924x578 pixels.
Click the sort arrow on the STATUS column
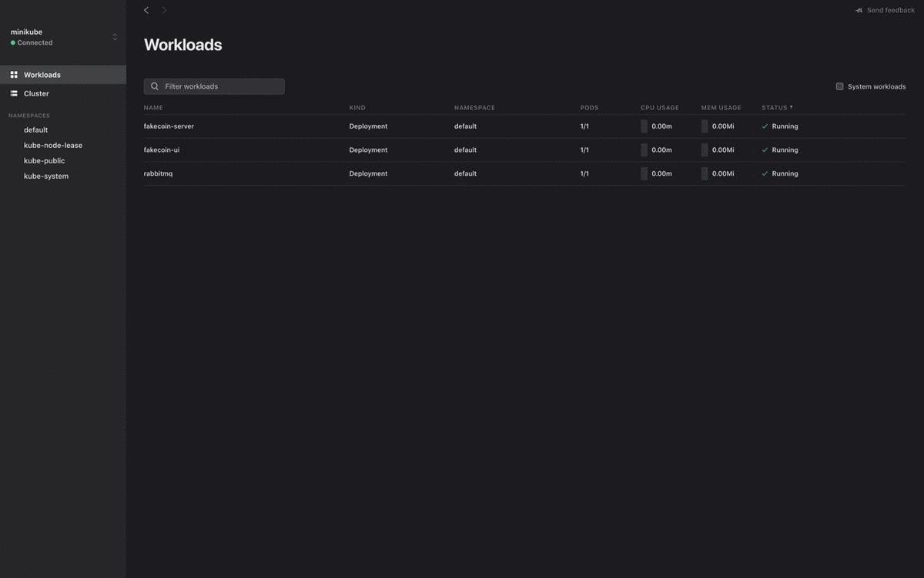click(x=791, y=107)
